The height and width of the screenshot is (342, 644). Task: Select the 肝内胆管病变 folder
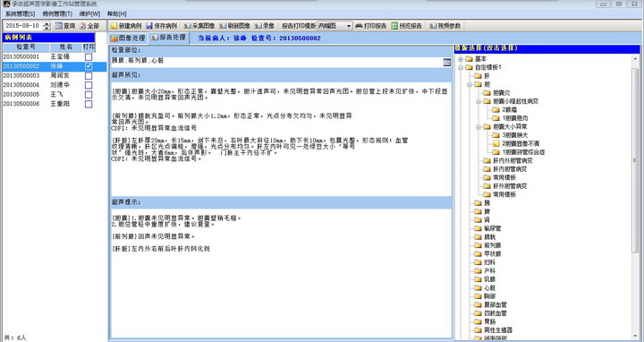click(x=504, y=169)
